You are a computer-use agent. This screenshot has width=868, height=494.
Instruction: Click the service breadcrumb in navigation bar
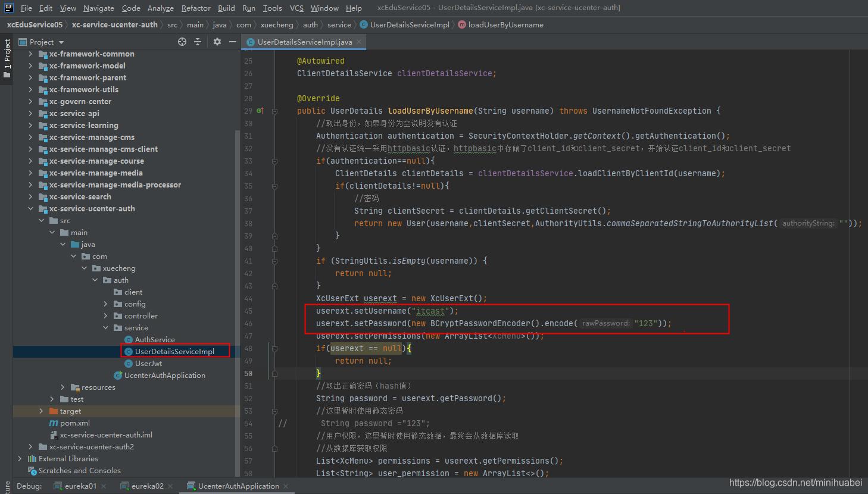tap(339, 24)
